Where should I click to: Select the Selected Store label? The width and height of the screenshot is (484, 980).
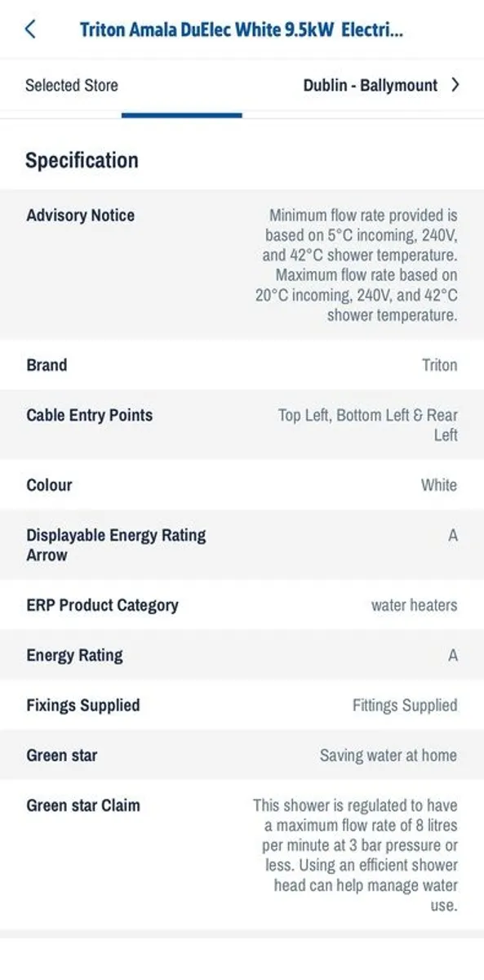(73, 85)
